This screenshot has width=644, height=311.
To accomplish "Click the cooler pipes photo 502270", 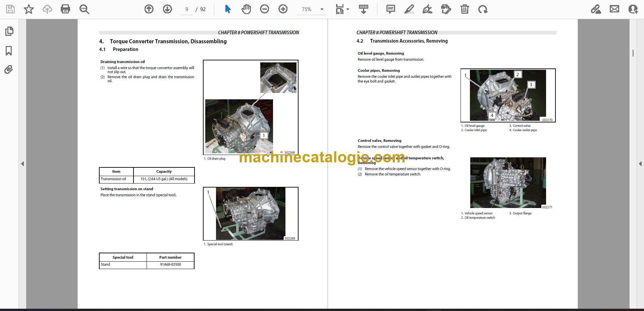I will coord(508,95).
